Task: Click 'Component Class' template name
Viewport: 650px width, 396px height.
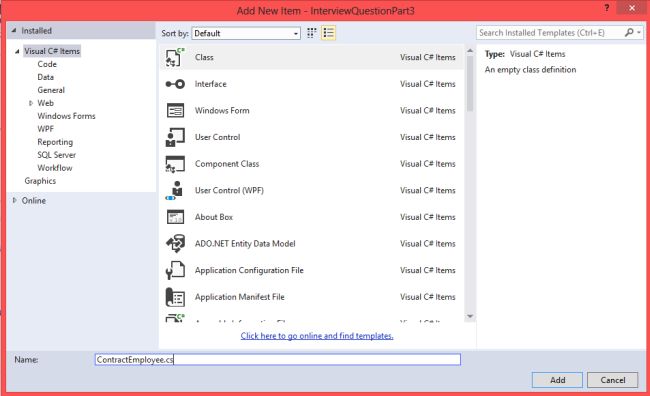Action: [227, 164]
